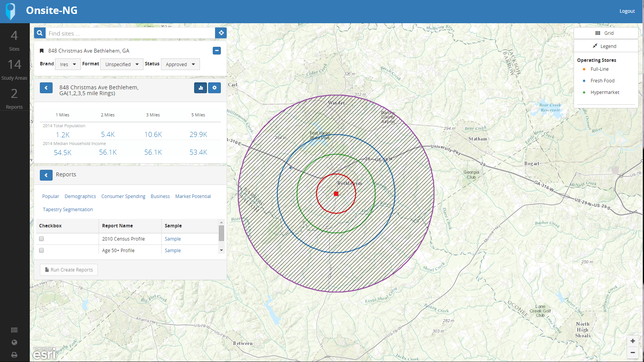Click the 5 Miles population value 29.9K

198,135
